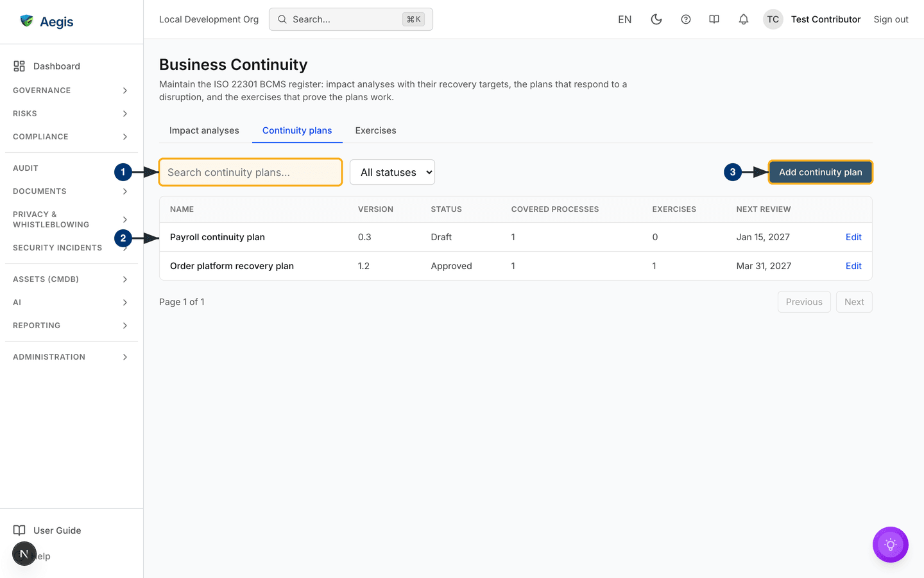This screenshot has width=924, height=578.
Task: Expand the Risks section
Action: 71,114
